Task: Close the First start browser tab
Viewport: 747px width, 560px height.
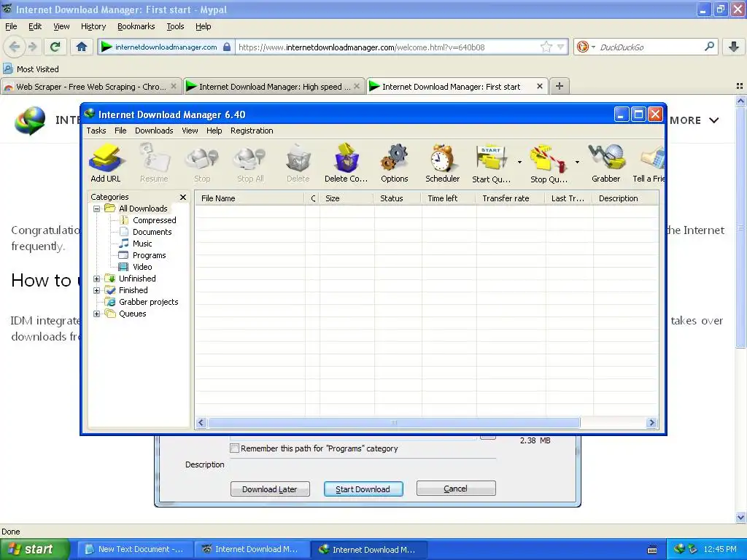Action: click(x=540, y=86)
